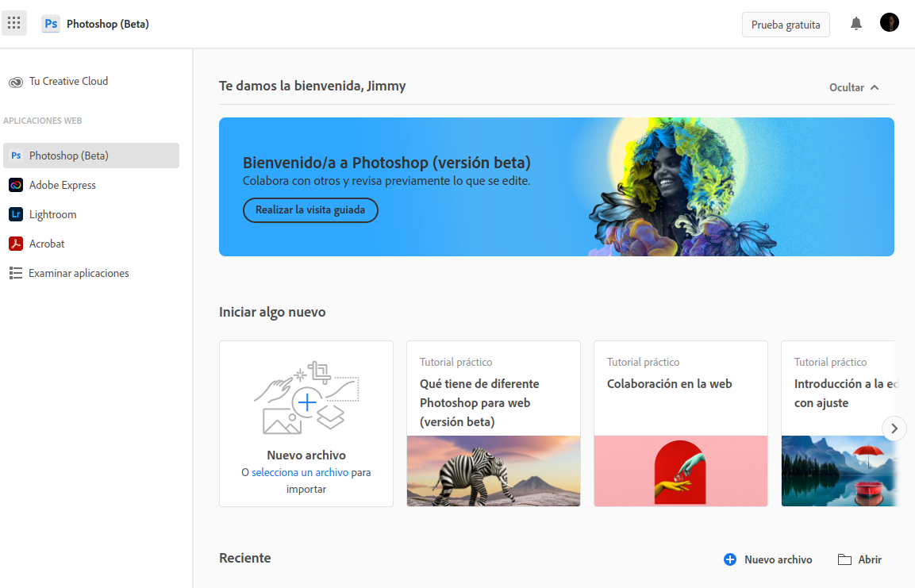915x588 pixels.
Task: Open notifications bell icon
Action: point(856,24)
